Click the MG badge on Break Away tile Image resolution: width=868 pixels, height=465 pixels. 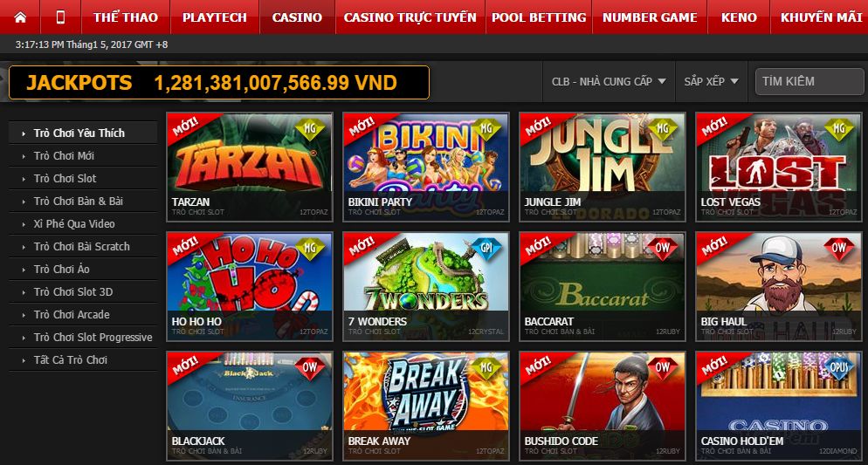click(x=486, y=367)
